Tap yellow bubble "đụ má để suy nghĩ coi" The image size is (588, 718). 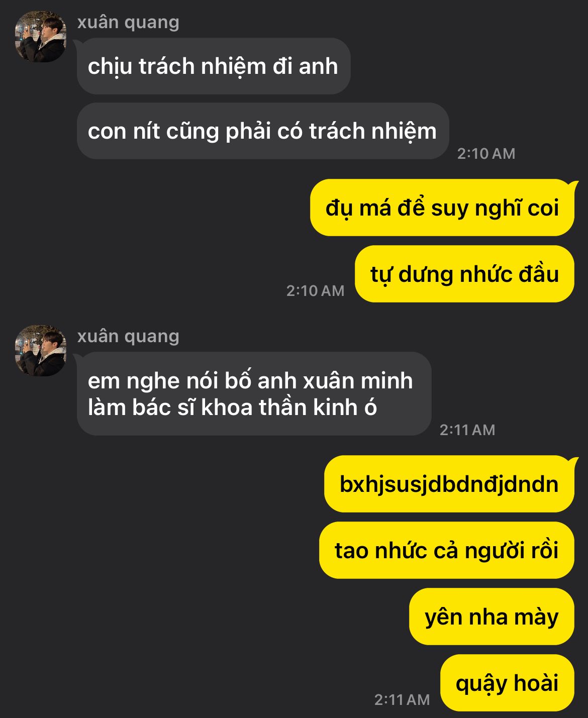[442, 208]
